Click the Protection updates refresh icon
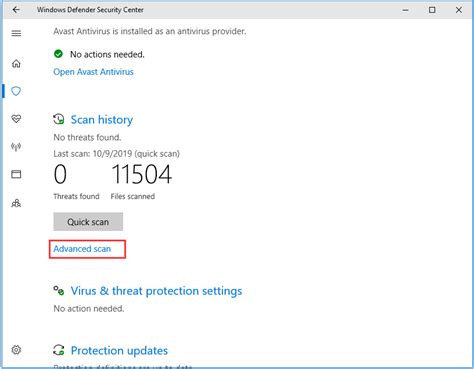The height and width of the screenshot is (369, 474). pyautogui.click(x=59, y=350)
